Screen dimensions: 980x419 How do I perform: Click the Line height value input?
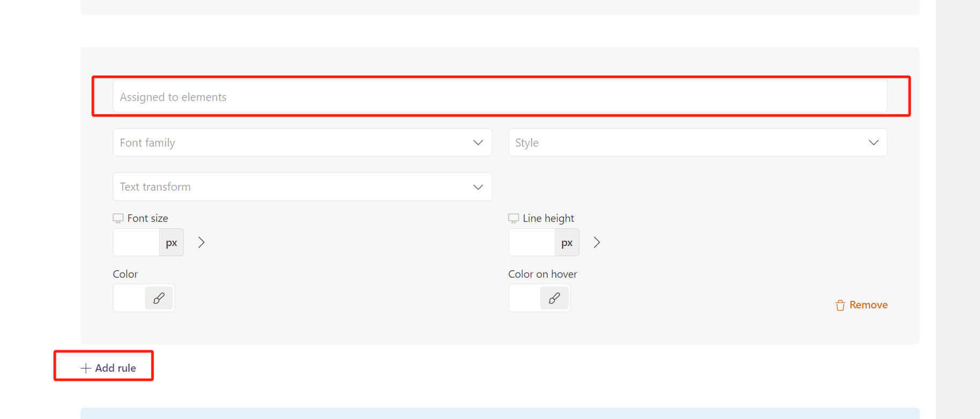coord(532,243)
